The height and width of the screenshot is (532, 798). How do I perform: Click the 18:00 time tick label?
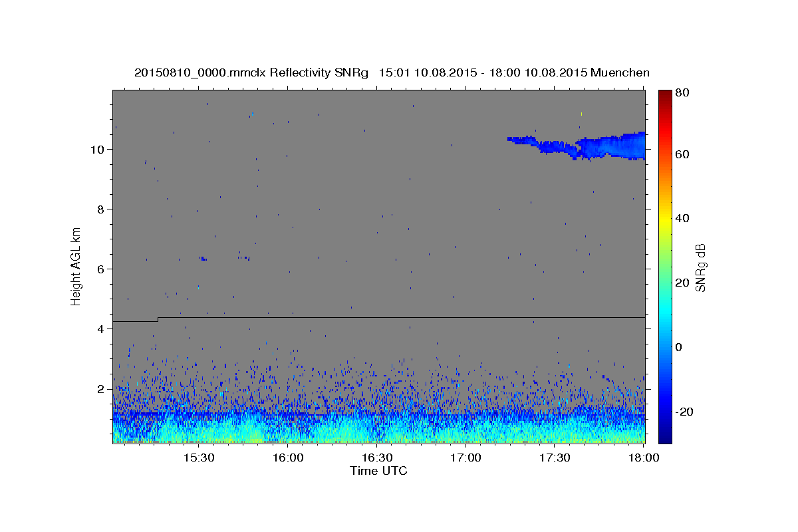(x=644, y=458)
